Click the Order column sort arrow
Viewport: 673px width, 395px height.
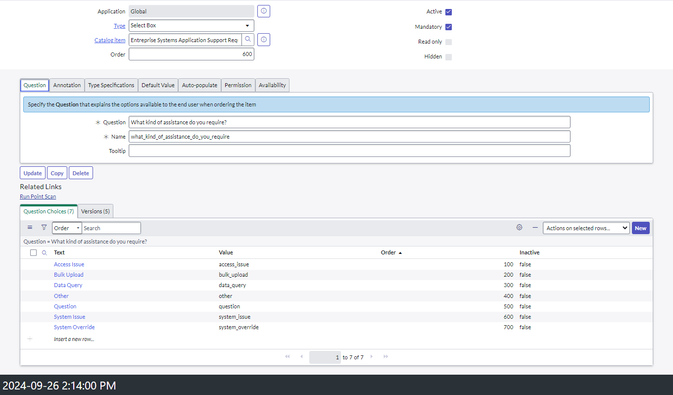coord(400,253)
